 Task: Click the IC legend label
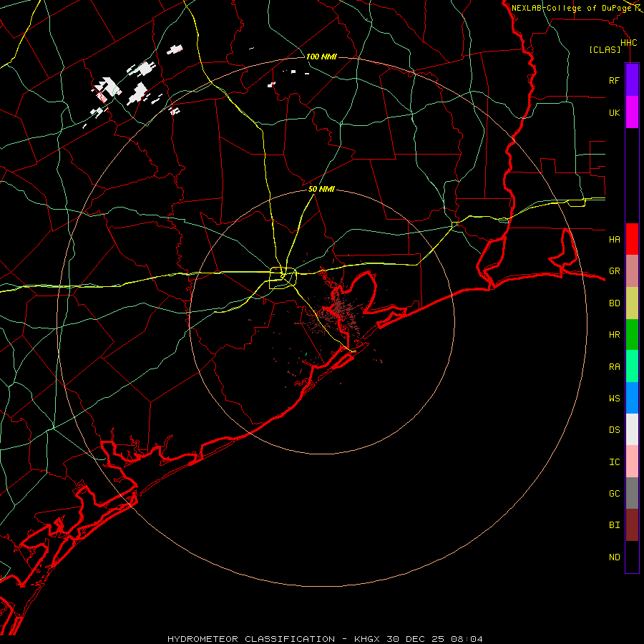[x=614, y=462]
